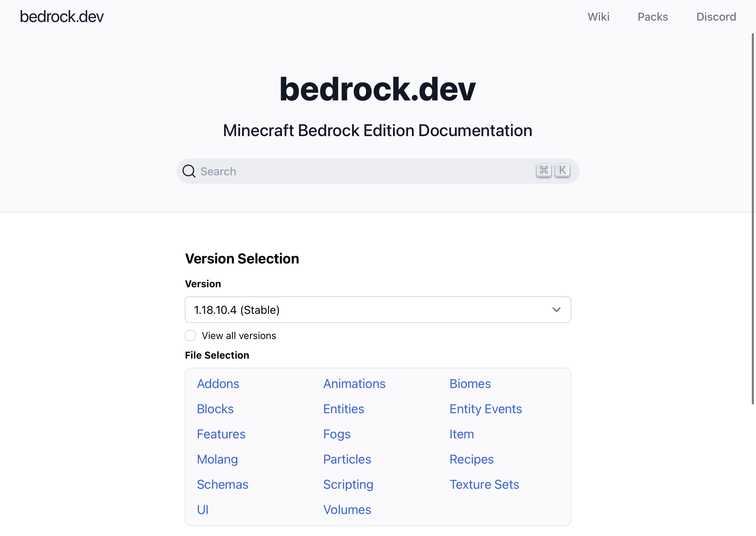
Task: Open the UI documentation link
Action: (203, 510)
